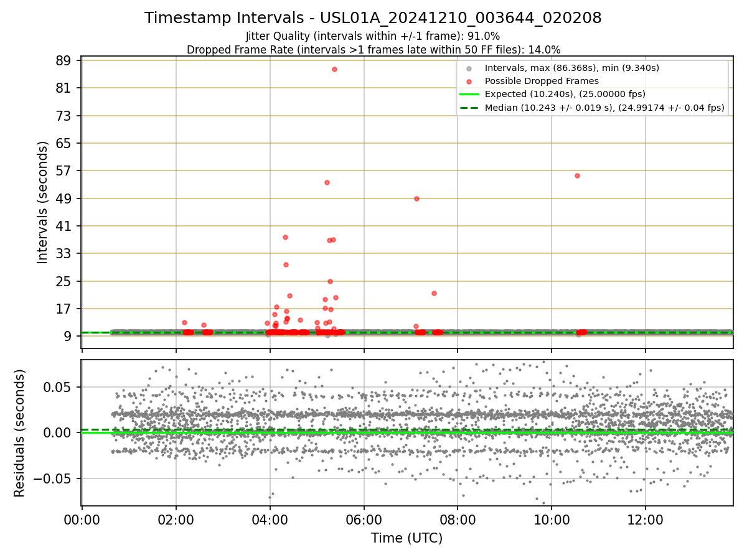The image size is (747, 560).
Task: Click the Intervals (seconds) y-axis label
Action: pyautogui.click(x=42, y=202)
